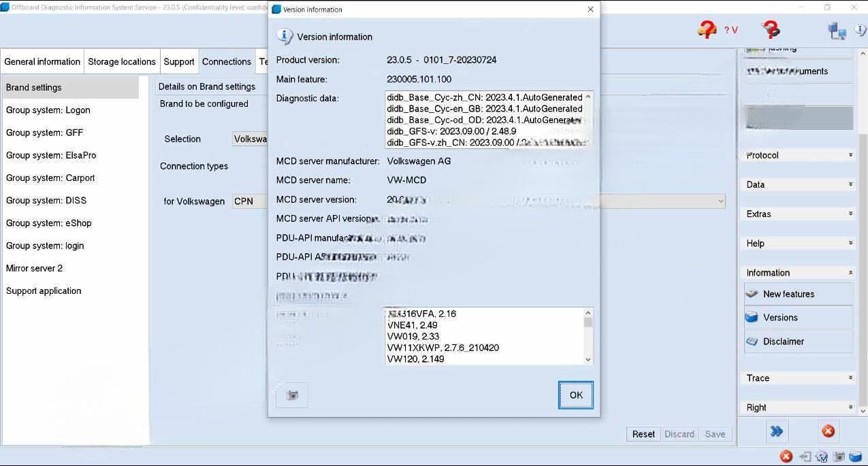Screen dimensions: 868x466
Task: Click the grey exit-door arrow icon in status bar
Action: (x=805, y=456)
